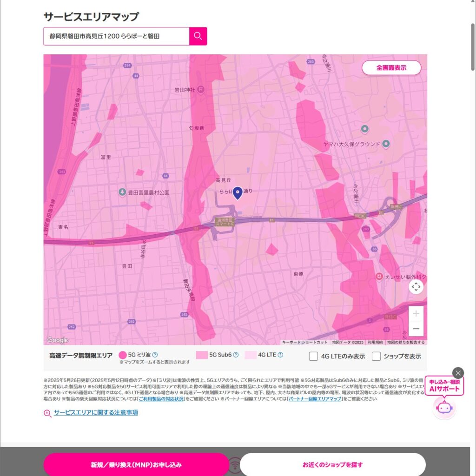Click お近くのショップを探す button

coord(332,464)
